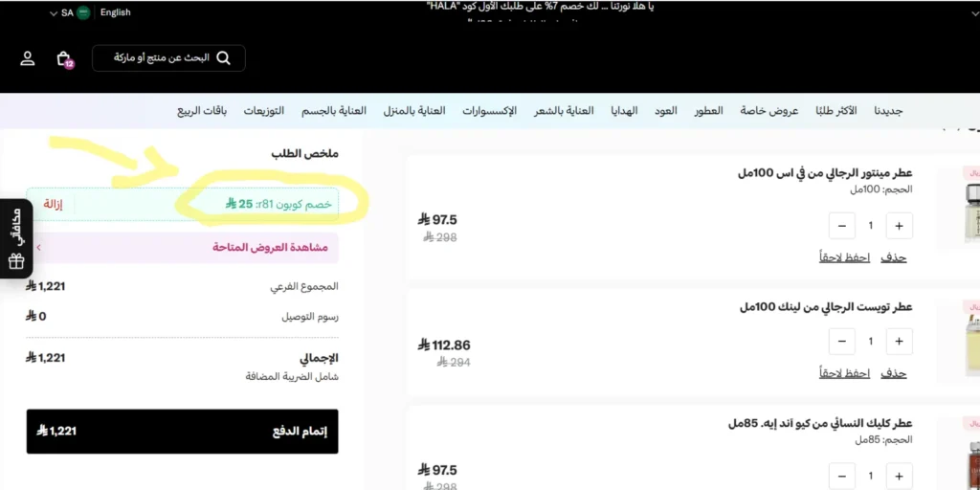Open عطر كليك النسائي product title
Screen dimensions: 980x490
tap(820, 423)
